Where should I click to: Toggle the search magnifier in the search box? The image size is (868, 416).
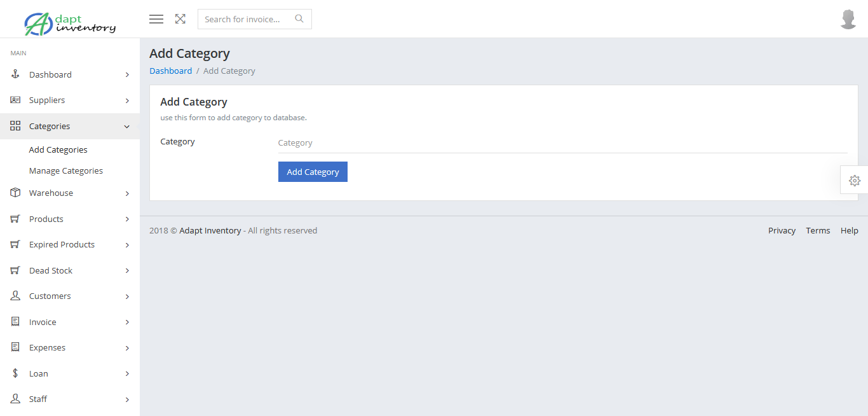point(299,18)
